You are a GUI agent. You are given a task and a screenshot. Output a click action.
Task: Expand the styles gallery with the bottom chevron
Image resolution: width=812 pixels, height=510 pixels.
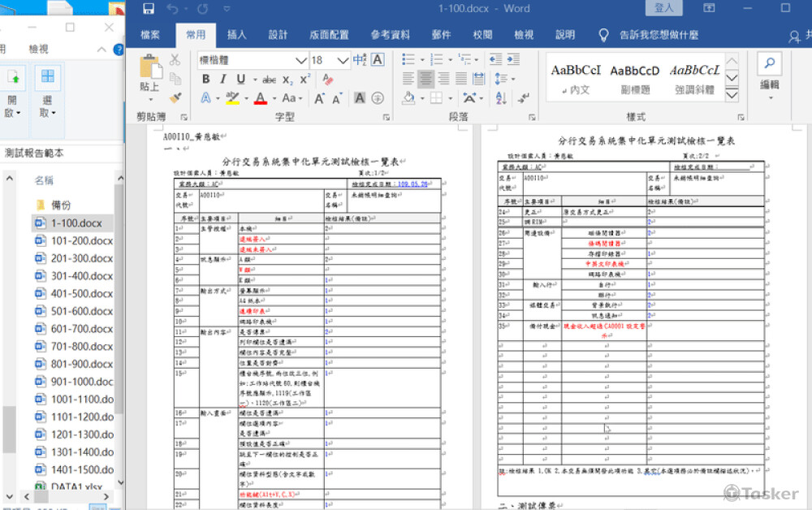730,96
